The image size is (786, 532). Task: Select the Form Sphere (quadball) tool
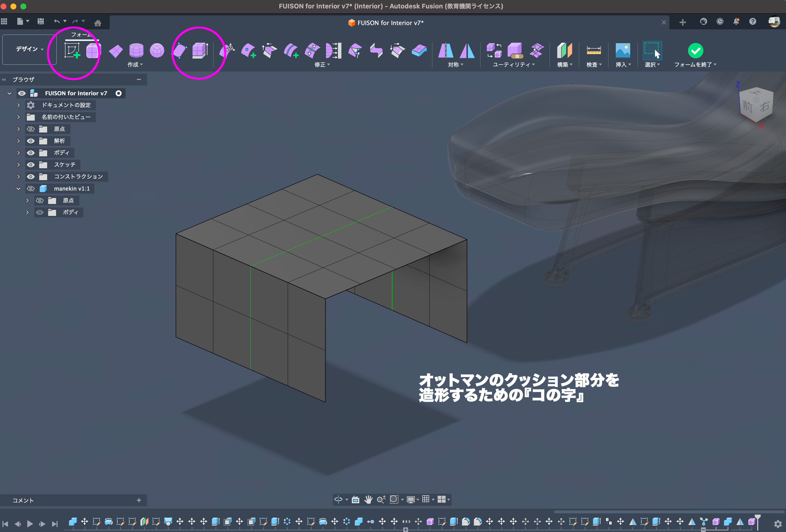[x=157, y=50]
